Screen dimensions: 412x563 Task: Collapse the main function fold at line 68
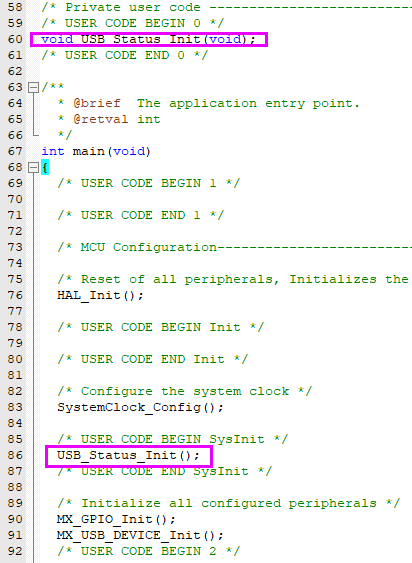(x=33, y=167)
